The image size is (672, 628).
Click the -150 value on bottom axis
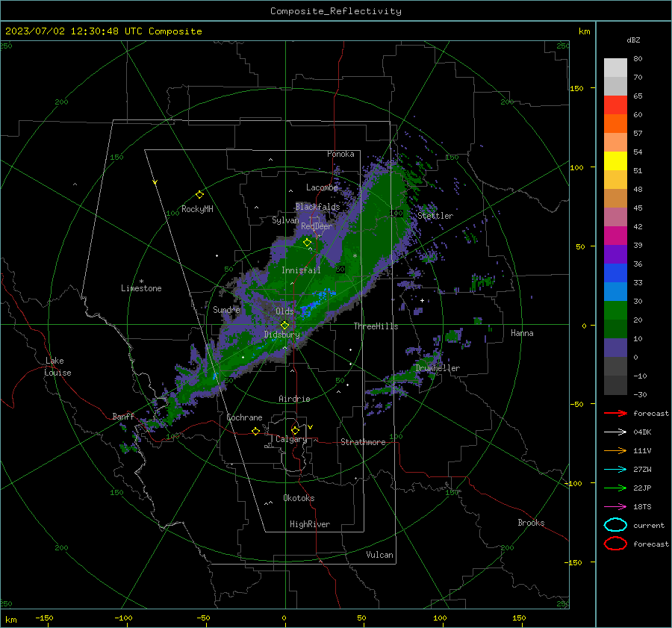(x=44, y=618)
